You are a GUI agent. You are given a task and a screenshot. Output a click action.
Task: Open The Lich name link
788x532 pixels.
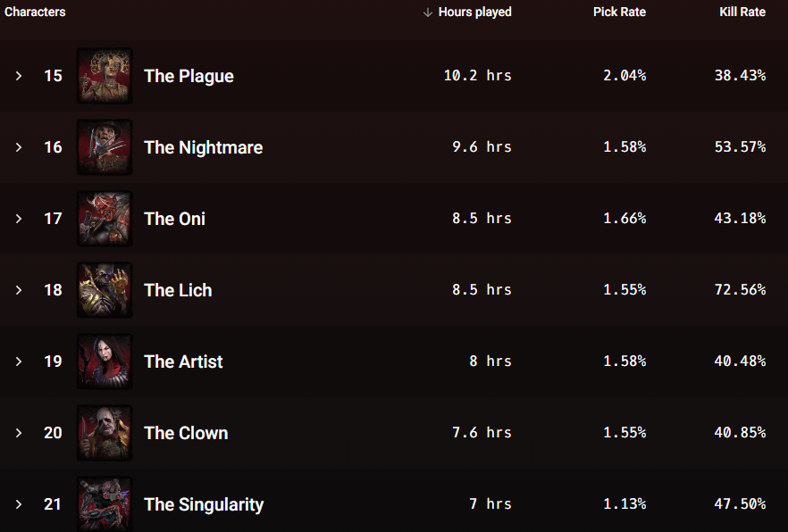click(x=178, y=290)
